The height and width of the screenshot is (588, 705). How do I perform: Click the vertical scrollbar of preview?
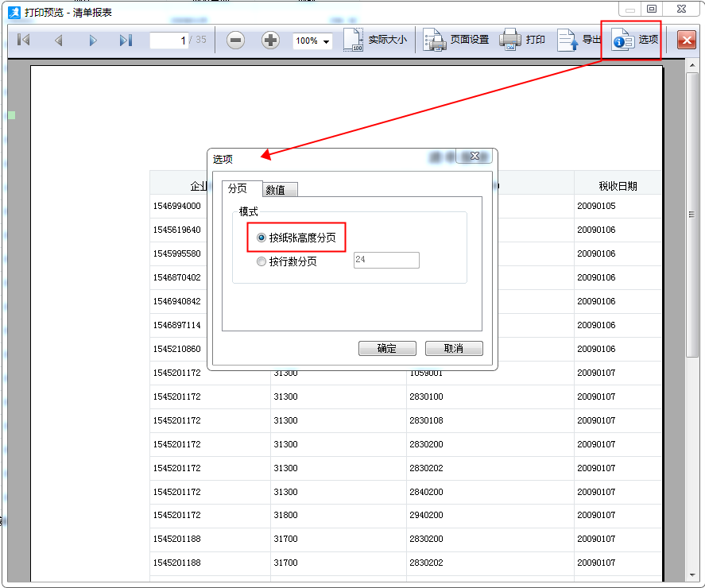coord(692,215)
